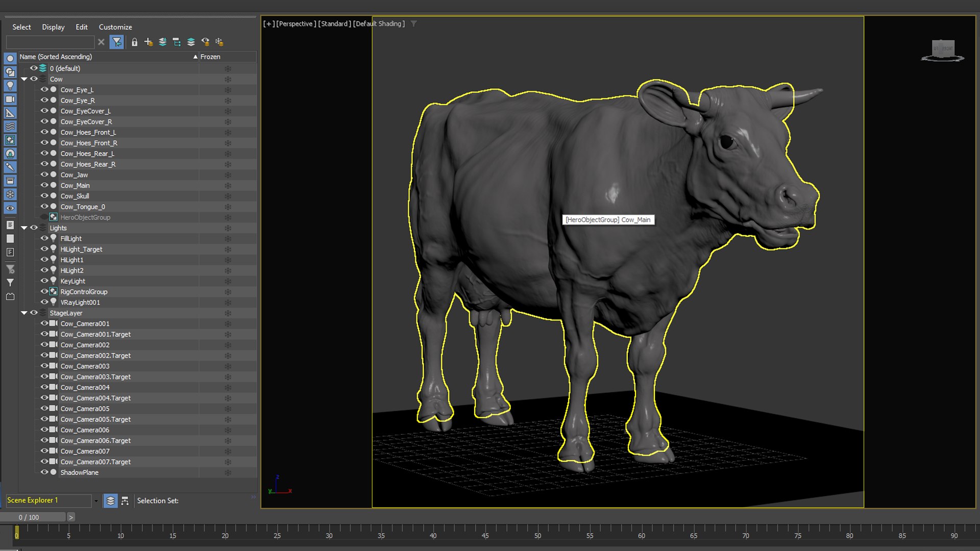This screenshot has width=980, height=551.
Task: Toggle visibility of KeyLight
Action: click(44, 281)
